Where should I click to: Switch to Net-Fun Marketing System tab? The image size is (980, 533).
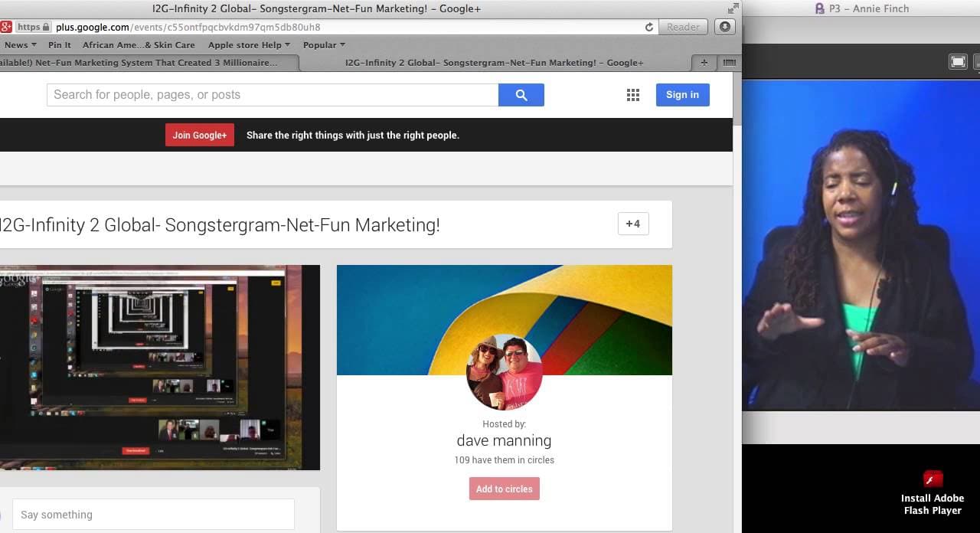point(145,63)
